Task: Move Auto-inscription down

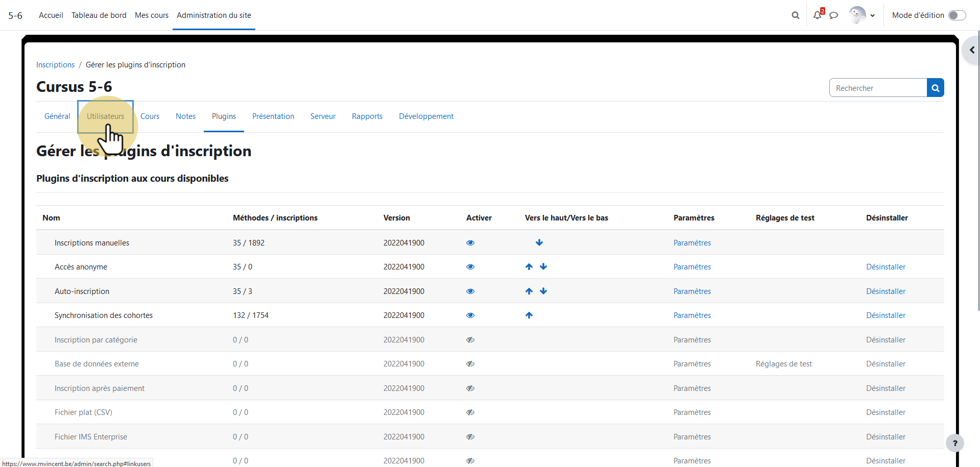Action: tap(543, 291)
